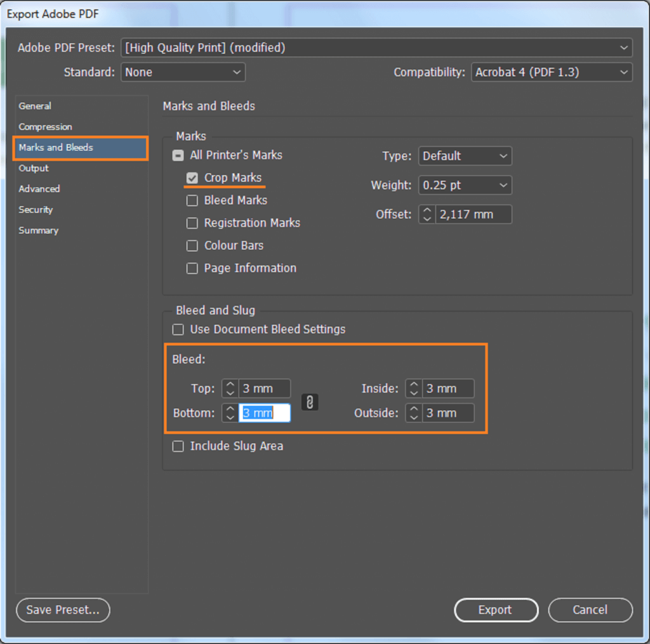The height and width of the screenshot is (644, 650).
Task: Toggle the All Printer's Marks checkbox
Action: click(178, 155)
